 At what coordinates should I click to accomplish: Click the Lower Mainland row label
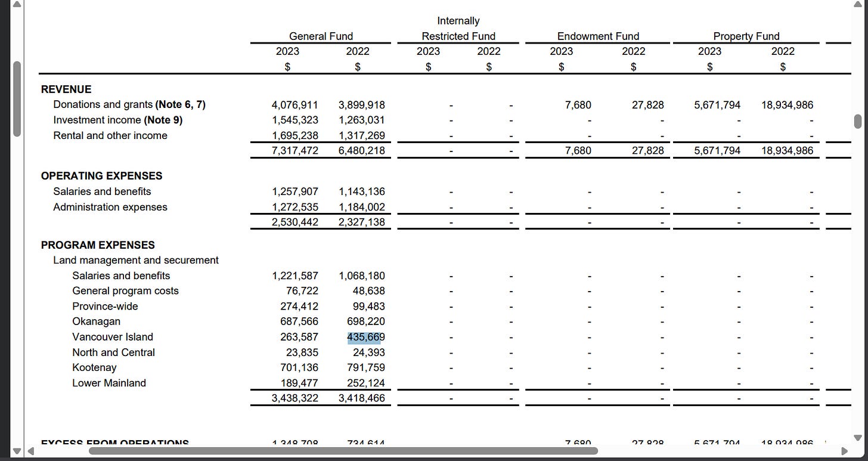(x=109, y=383)
